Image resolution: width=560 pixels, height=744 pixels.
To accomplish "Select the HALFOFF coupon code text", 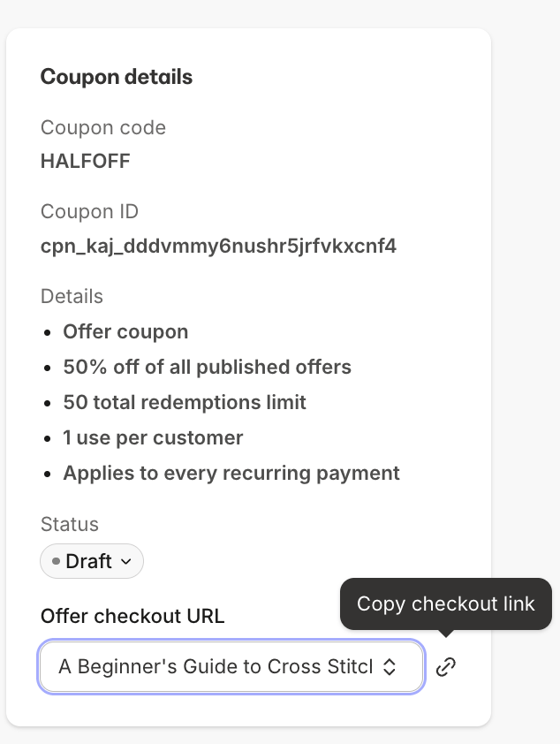I will pos(86,162).
